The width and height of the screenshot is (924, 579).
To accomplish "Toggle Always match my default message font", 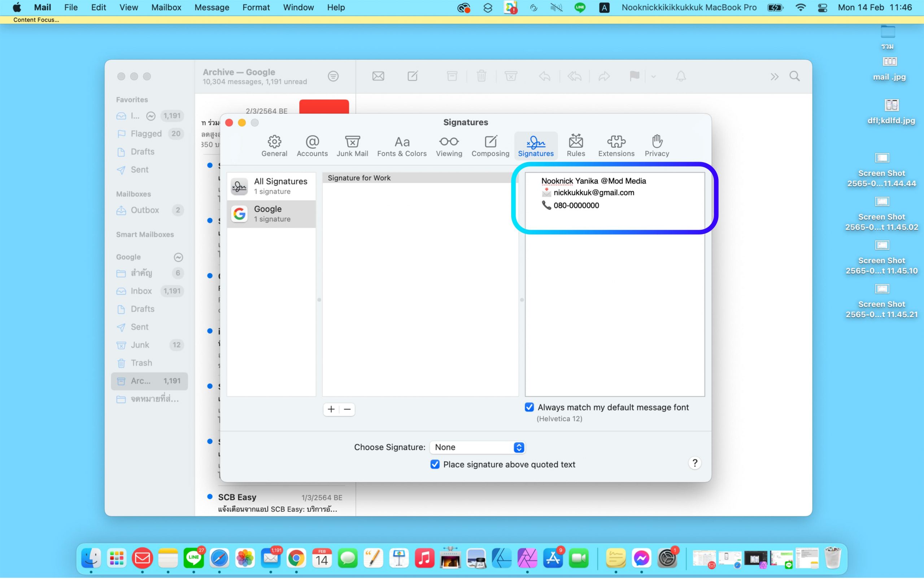I will (529, 407).
